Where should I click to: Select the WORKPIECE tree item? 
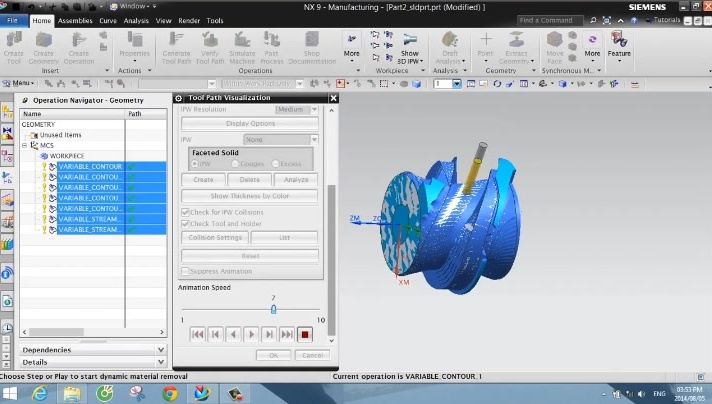67,156
